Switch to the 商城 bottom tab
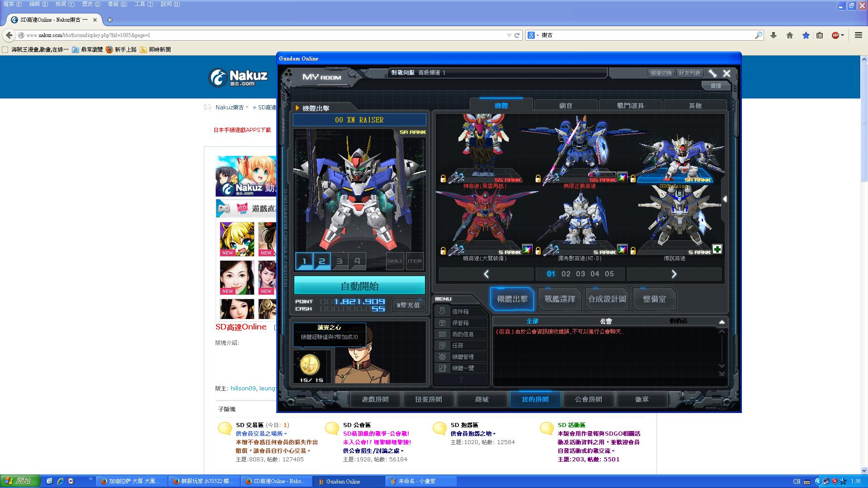Screen dimensions: 868x488 coord(482,399)
